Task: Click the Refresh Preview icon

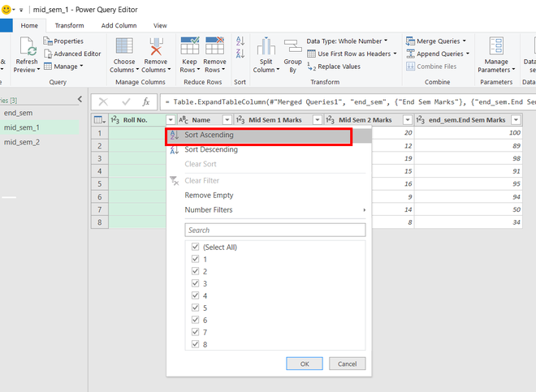Action: click(x=27, y=46)
